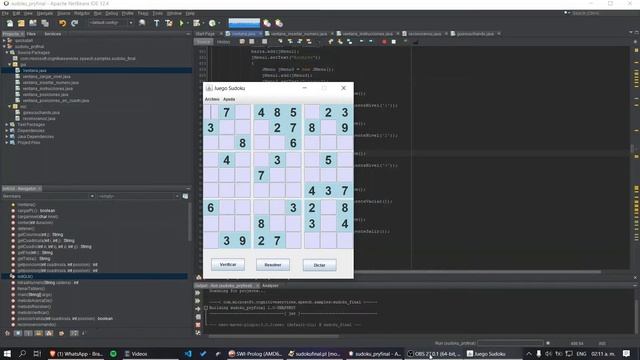640x360 pixels.
Task: Click the New Project toolbar icon
Action: (21, 24)
